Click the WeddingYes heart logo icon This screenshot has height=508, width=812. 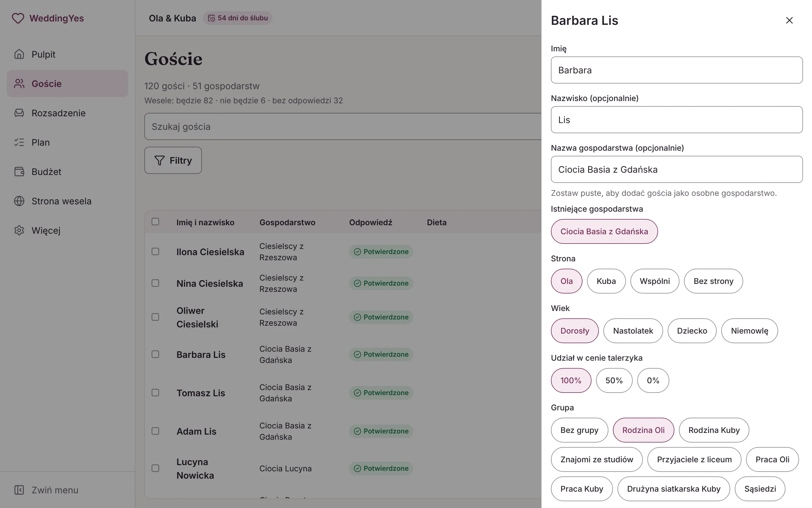(x=18, y=18)
